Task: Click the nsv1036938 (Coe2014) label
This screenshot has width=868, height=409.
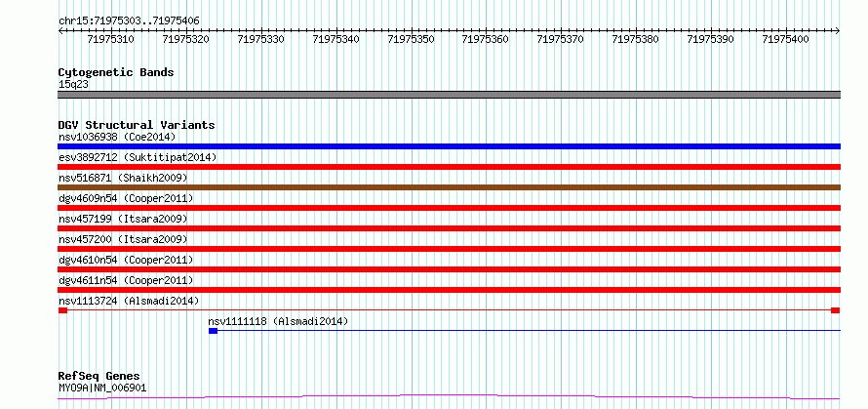Action: (117, 137)
